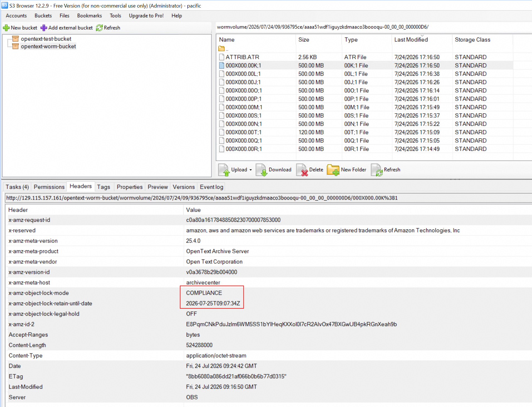Click the bucket toolbar Refresh icon
Screen dimensions: 532x407
click(x=99, y=28)
